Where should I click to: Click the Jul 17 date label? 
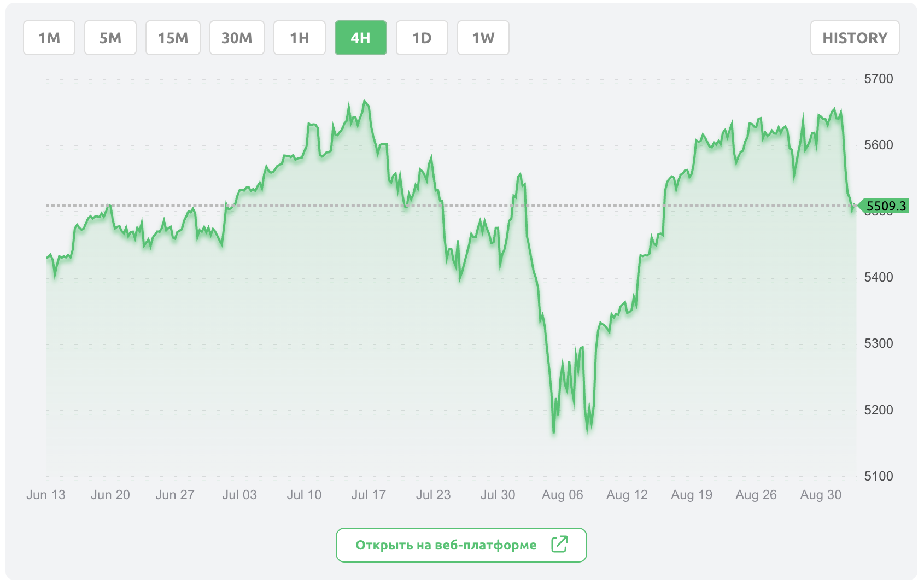[369, 495]
